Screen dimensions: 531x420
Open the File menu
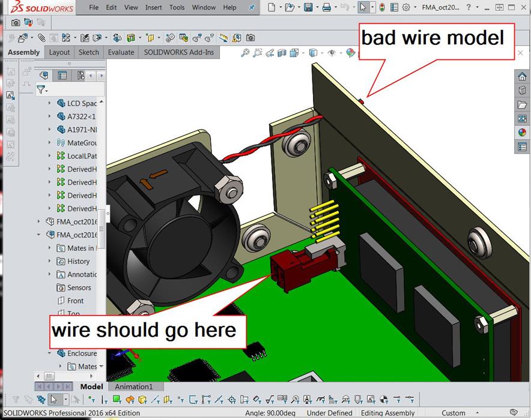94,7
